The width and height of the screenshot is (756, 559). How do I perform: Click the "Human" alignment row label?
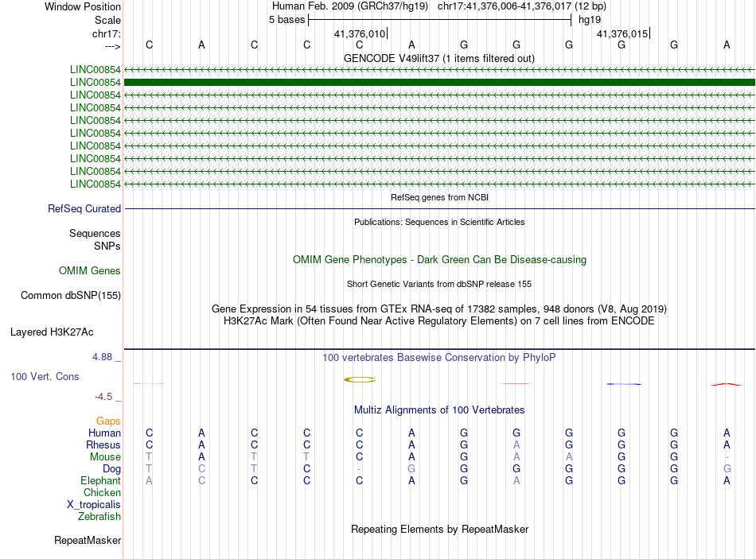104,433
